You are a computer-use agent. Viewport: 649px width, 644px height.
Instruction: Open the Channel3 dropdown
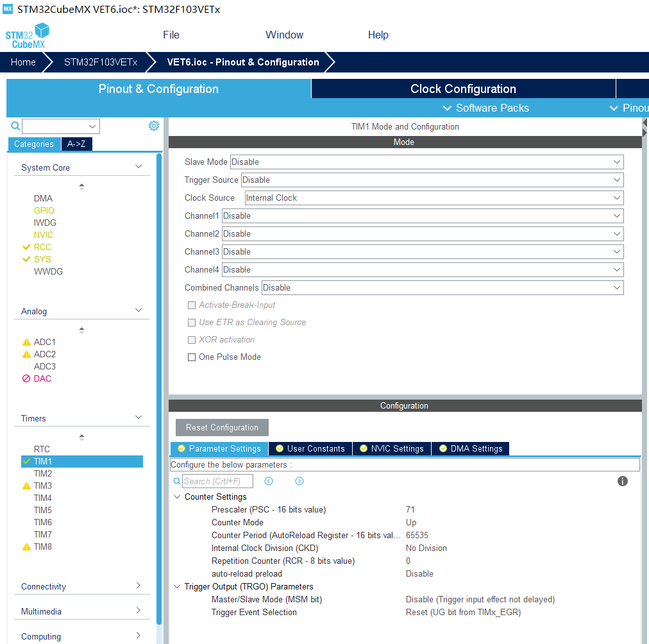point(423,251)
